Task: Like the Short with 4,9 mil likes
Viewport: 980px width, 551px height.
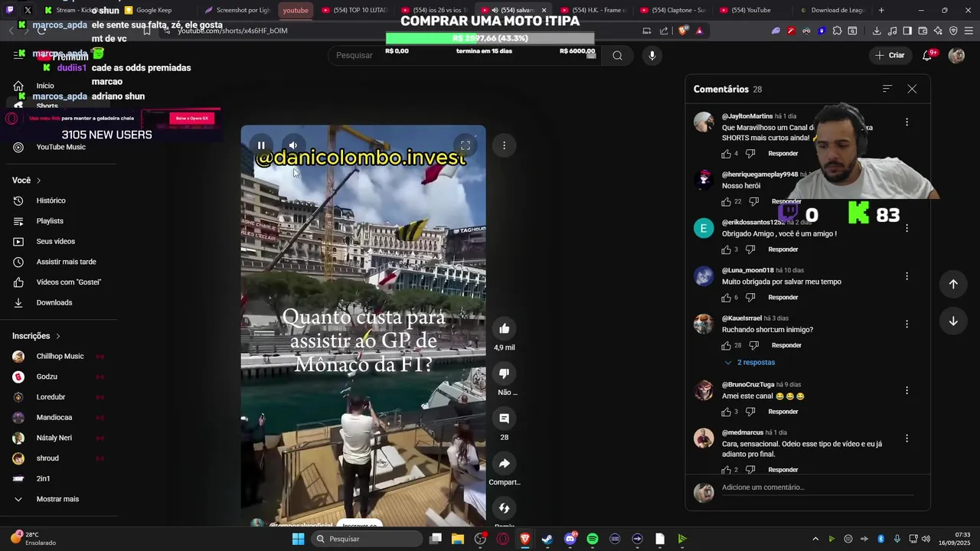Action: tap(504, 329)
